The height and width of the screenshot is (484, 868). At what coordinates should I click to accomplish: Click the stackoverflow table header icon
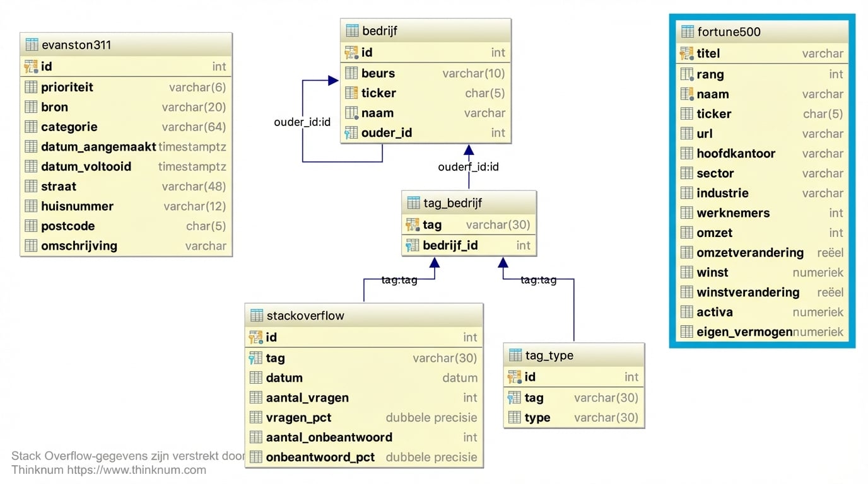point(256,316)
